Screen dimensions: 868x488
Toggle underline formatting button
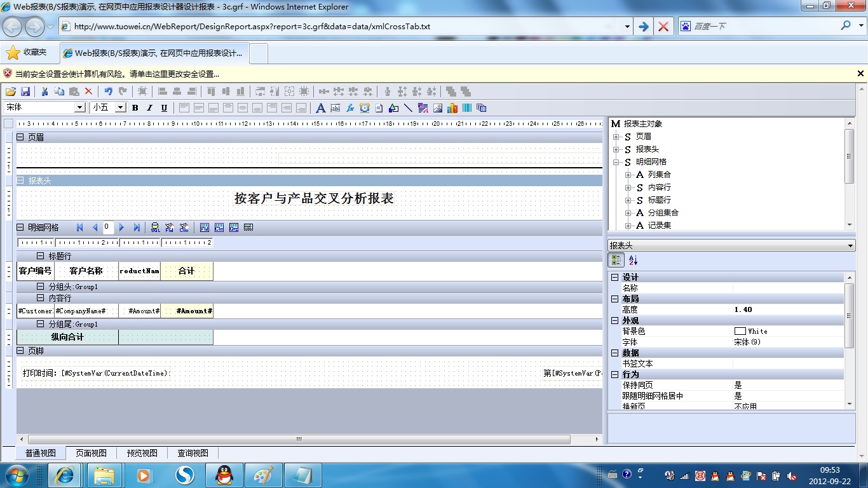coord(164,108)
